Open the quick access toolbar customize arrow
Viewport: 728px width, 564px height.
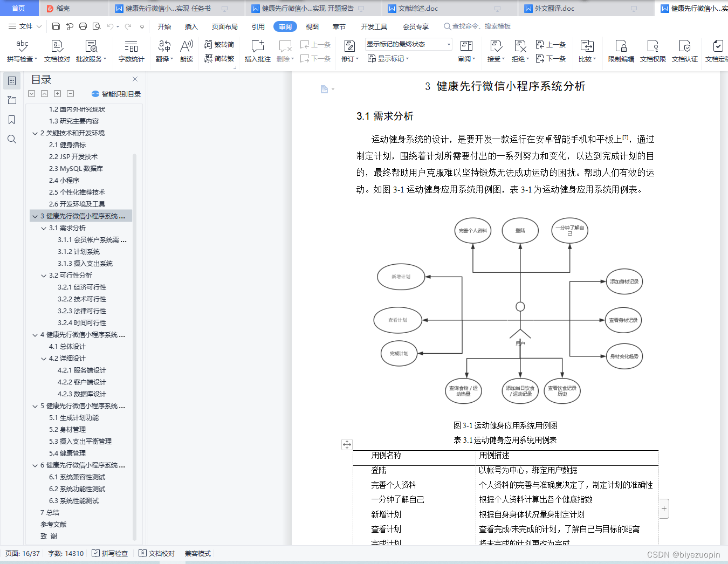[142, 26]
